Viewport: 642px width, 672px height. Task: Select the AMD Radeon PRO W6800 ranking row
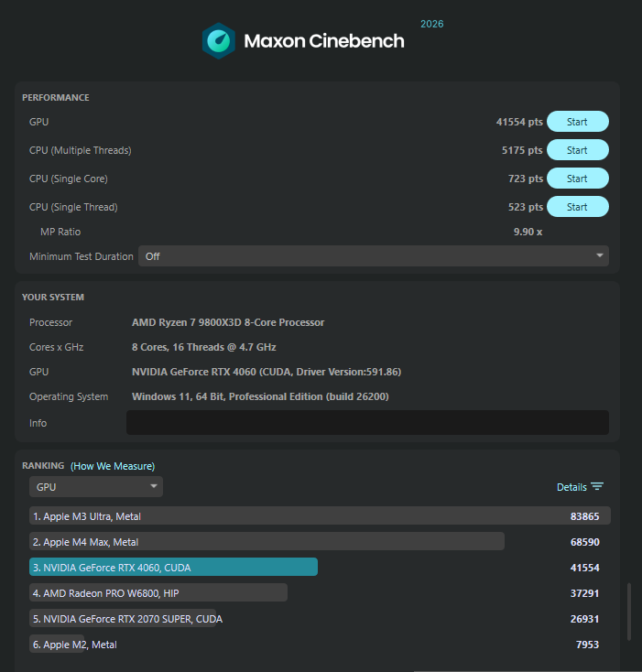pos(320,593)
